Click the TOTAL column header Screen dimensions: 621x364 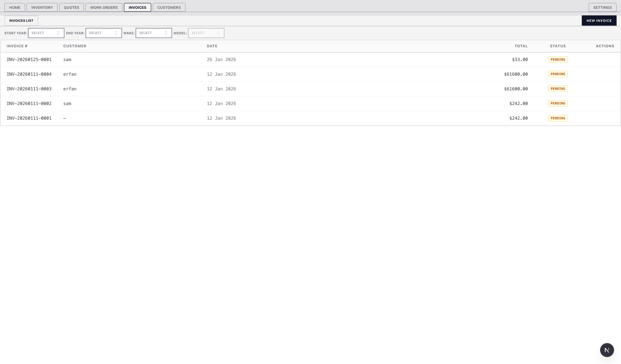click(521, 46)
